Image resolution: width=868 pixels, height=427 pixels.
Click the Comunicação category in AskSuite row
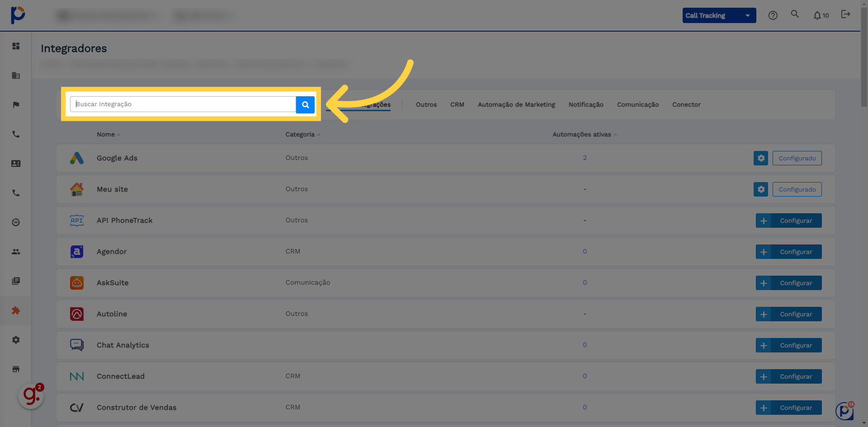coord(308,282)
